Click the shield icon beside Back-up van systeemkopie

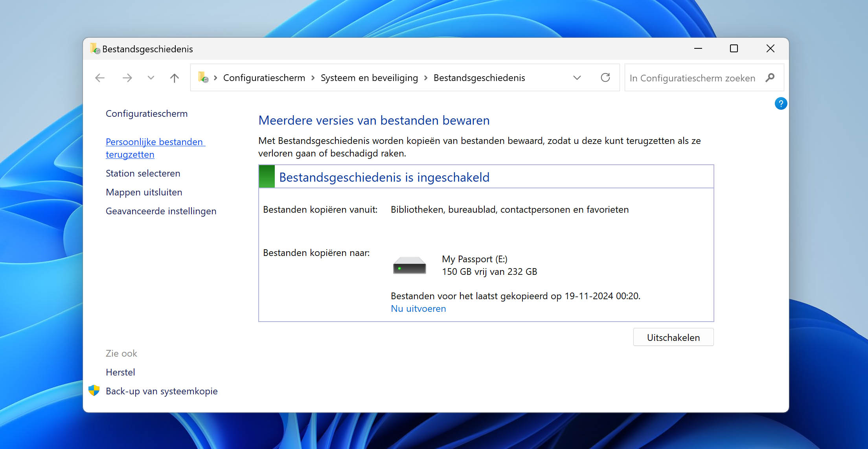pyautogui.click(x=94, y=390)
